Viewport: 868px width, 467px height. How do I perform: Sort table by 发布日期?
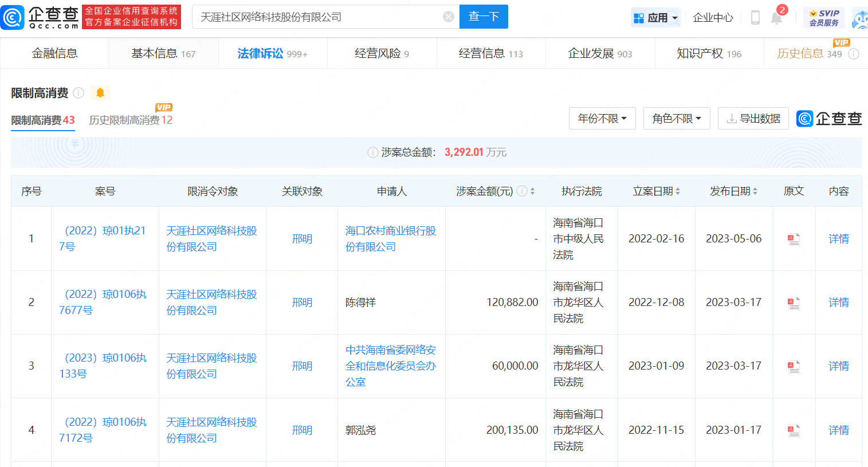tap(755, 191)
